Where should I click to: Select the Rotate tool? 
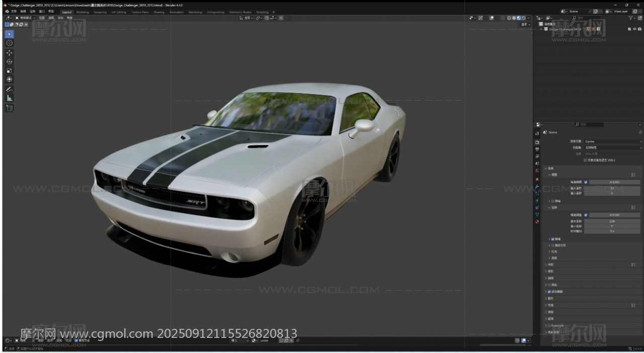coord(9,62)
